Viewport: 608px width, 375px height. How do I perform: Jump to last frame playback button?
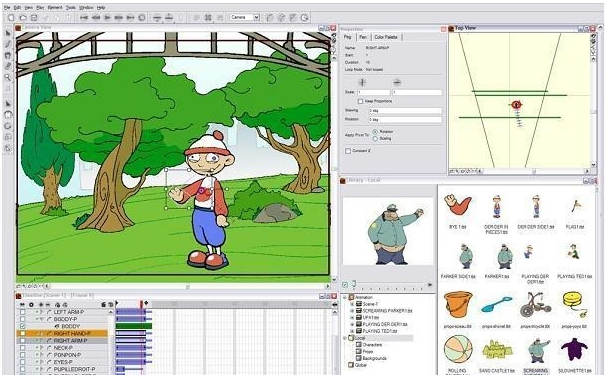130,17
